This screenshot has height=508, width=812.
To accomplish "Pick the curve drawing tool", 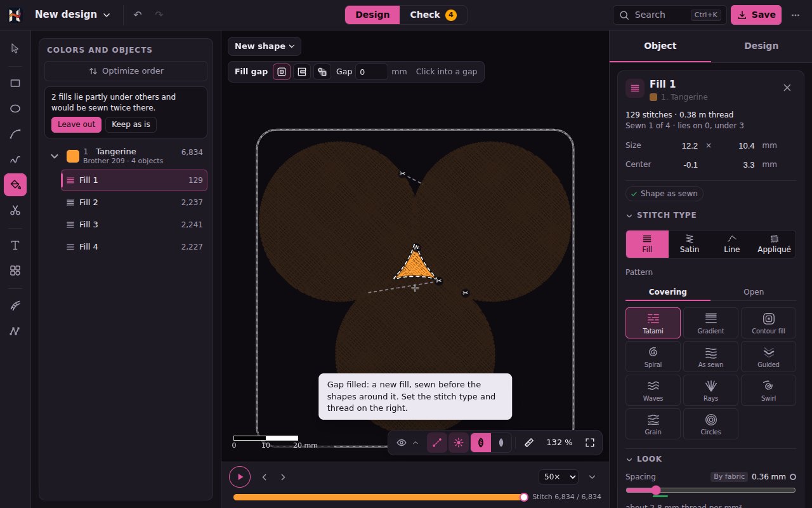I will coord(15,134).
